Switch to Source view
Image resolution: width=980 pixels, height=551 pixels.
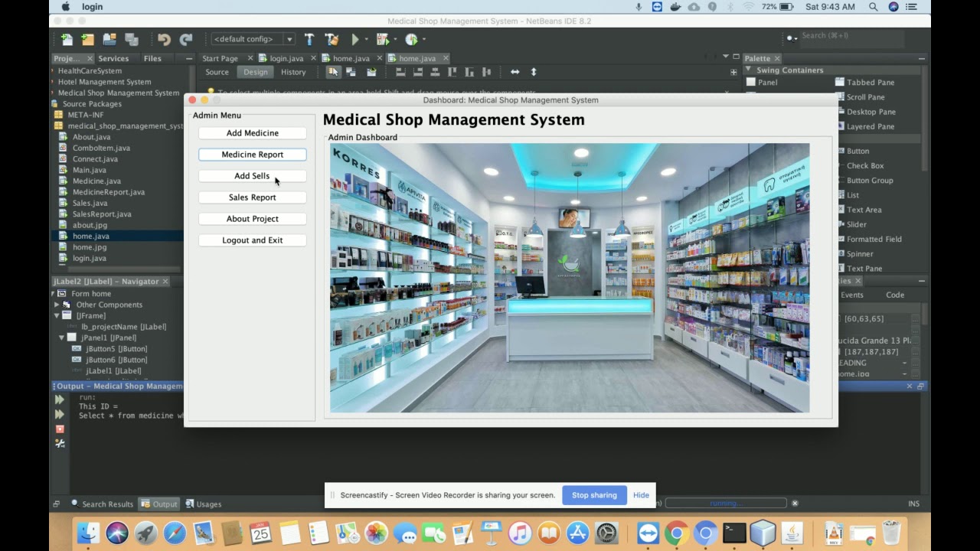[x=217, y=72]
